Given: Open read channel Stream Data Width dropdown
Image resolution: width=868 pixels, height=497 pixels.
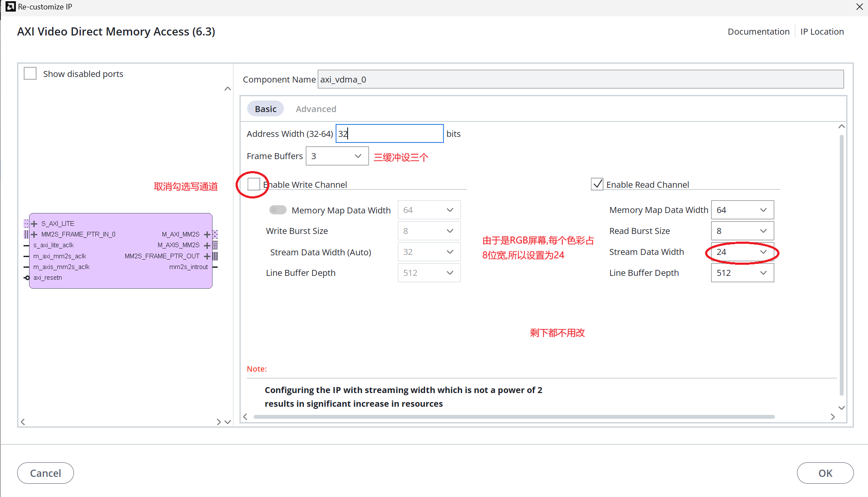Looking at the screenshot, I should point(742,252).
